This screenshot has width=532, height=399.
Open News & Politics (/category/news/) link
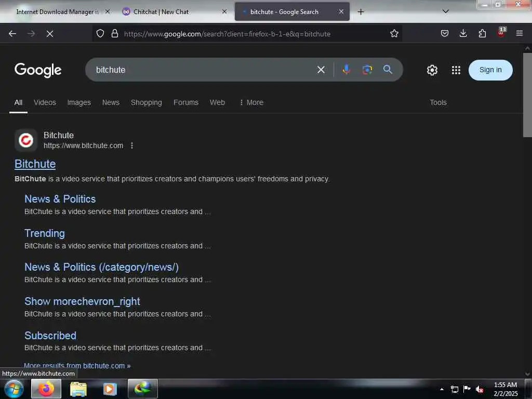tap(101, 267)
